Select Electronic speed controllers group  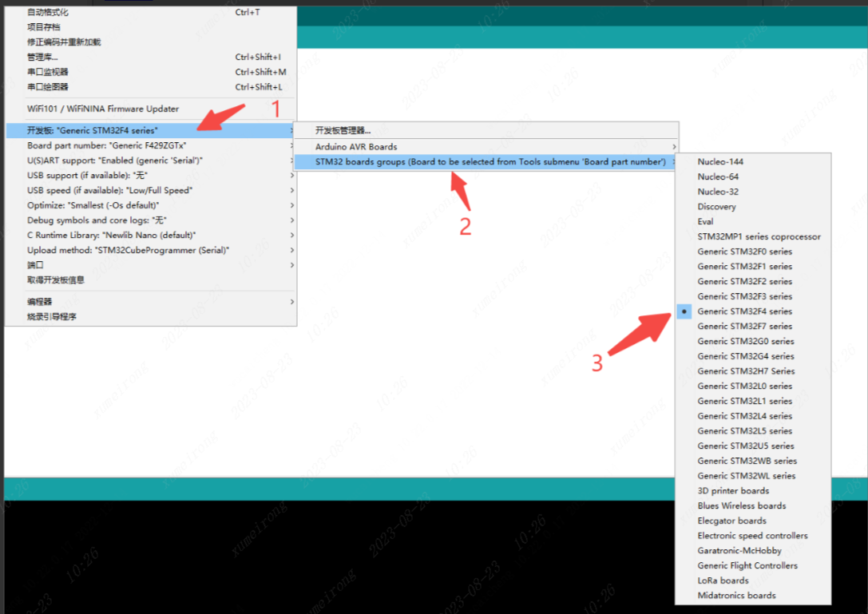pyautogui.click(x=753, y=536)
